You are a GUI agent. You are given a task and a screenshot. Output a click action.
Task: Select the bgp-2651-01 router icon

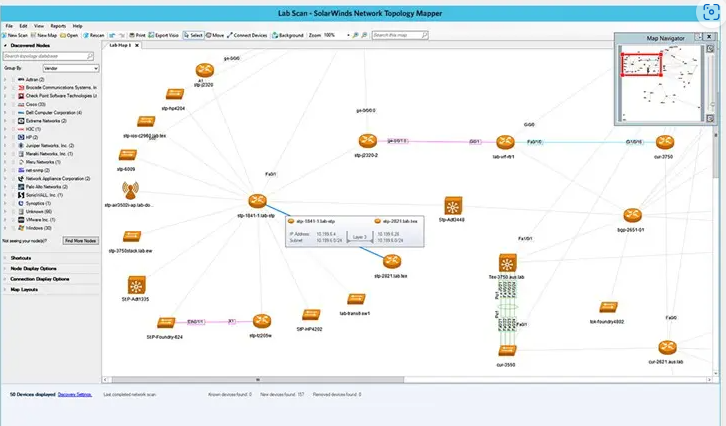[632, 215]
